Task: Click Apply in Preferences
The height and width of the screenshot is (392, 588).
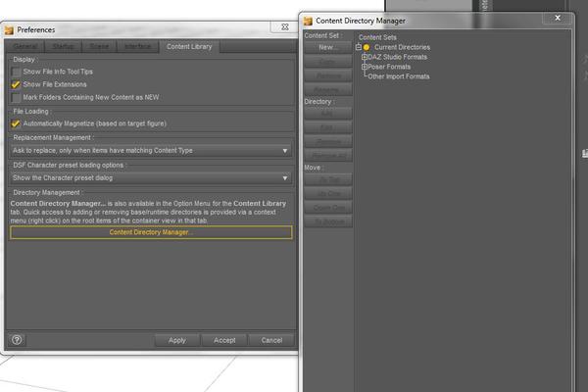Action: [x=177, y=340]
